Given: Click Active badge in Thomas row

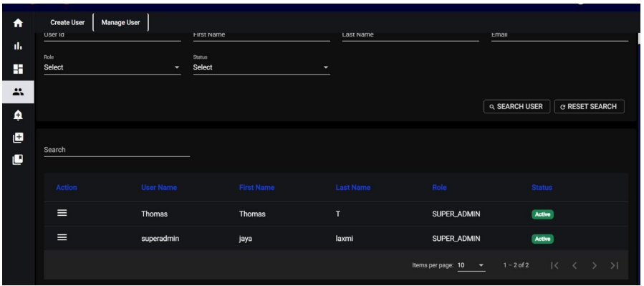Looking at the screenshot, I should click(542, 214).
